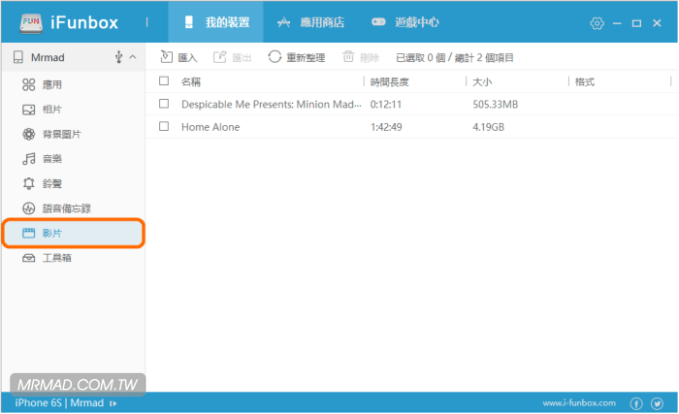Click the iFunbox logo icon
Image resolution: width=679 pixels, height=414 pixels.
[x=31, y=23]
